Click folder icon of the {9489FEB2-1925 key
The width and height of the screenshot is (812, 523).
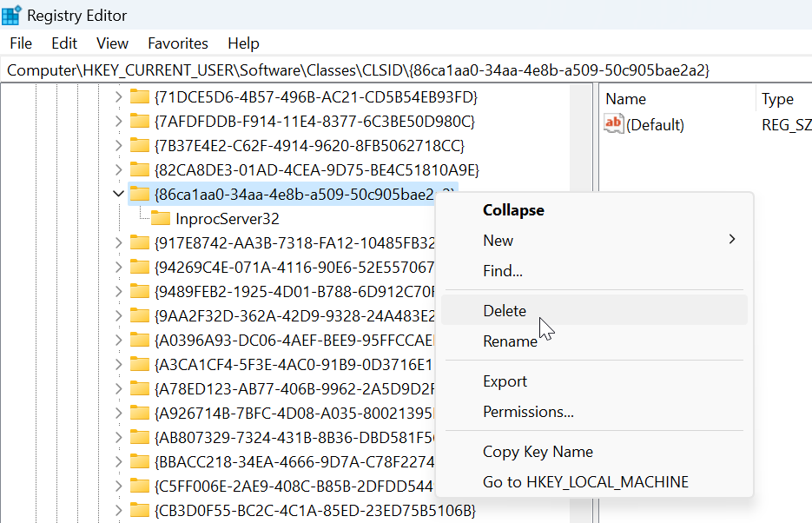[x=139, y=291]
